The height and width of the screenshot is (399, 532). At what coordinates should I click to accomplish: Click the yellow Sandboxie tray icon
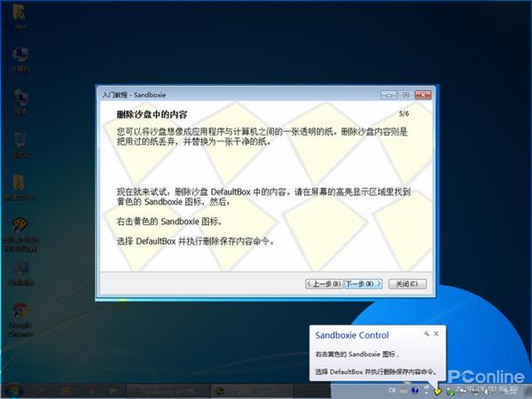tap(437, 392)
